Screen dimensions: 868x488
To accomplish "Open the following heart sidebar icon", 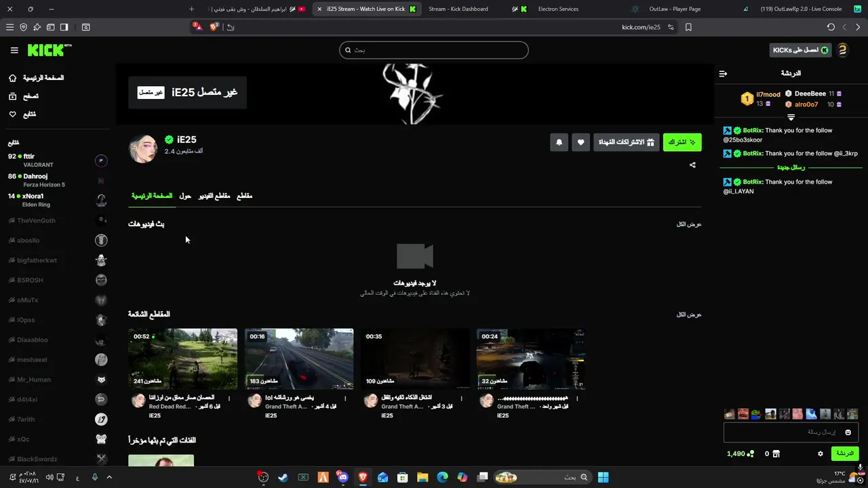I will pyautogui.click(x=12, y=115).
